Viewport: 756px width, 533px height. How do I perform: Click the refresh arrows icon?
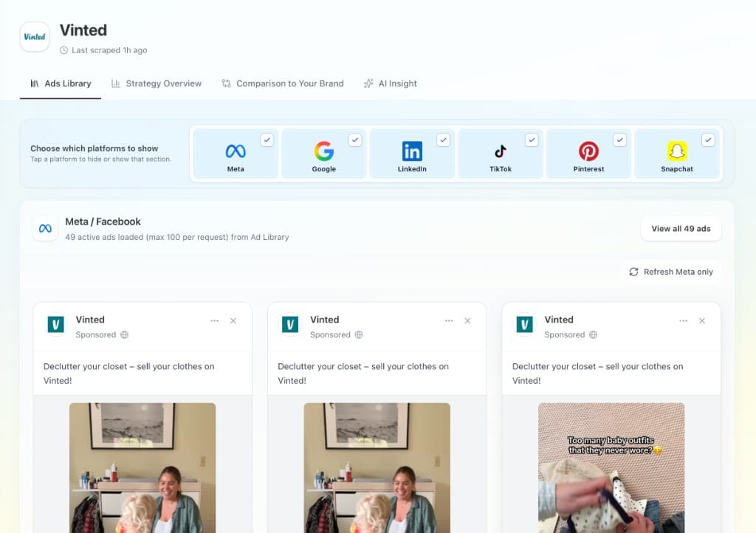point(633,272)
